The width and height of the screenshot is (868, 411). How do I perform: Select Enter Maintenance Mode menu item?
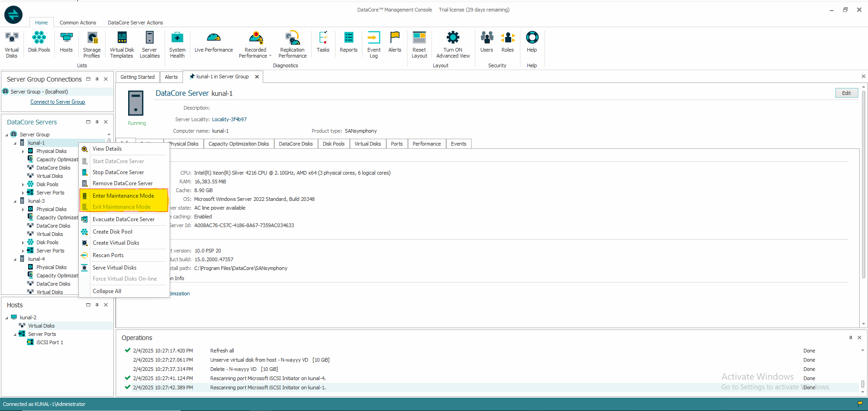[x=123, y=196]
